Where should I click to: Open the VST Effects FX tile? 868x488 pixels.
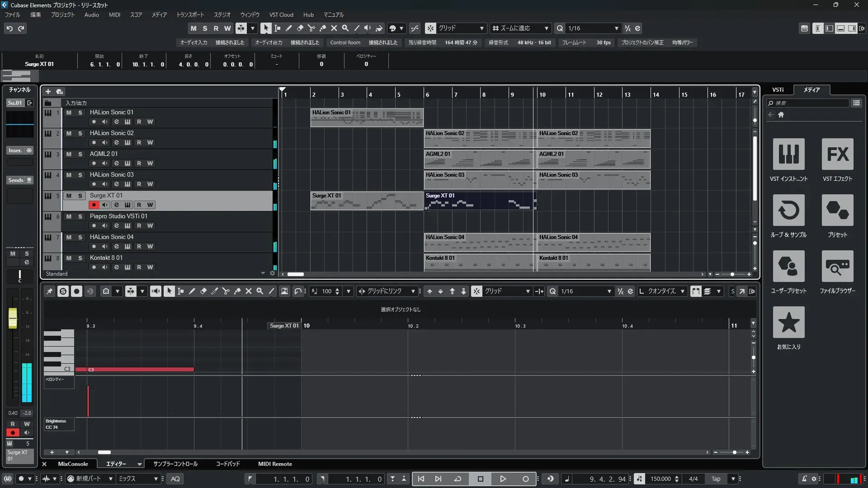pos(837,154)
